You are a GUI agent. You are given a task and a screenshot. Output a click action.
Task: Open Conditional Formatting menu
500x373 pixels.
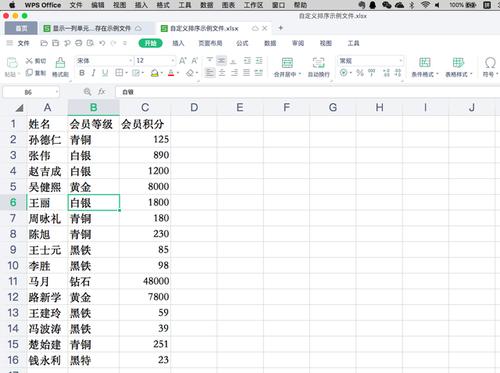pyautogui.click(x=424, y=67)
